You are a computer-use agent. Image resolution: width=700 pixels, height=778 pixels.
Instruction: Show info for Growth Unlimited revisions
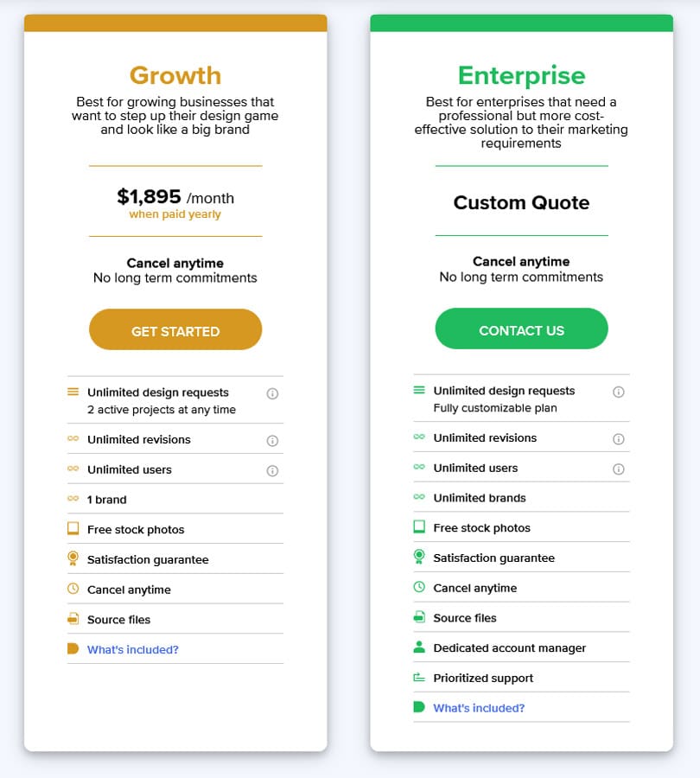click(272, 441)
